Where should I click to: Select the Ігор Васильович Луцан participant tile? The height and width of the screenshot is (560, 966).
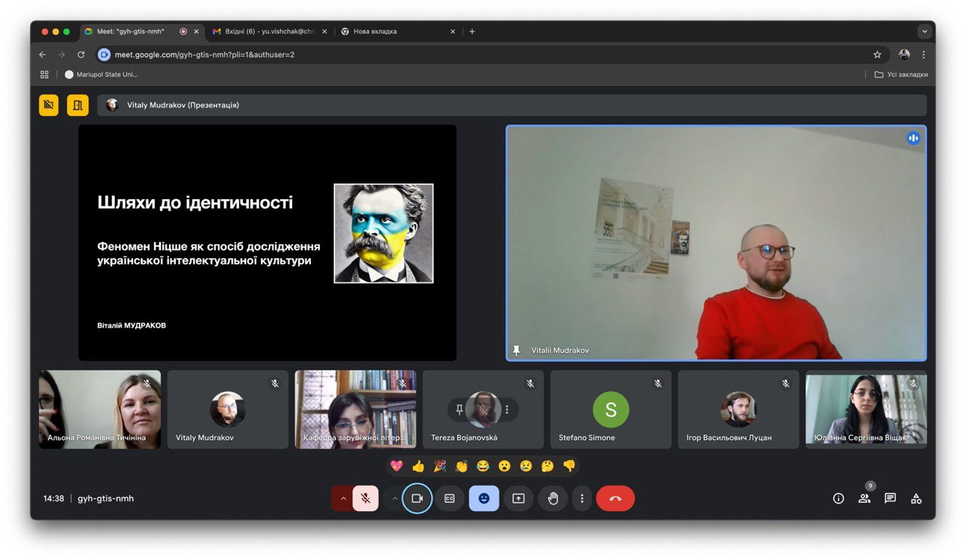pyautogui.click(x=738, y=410)
